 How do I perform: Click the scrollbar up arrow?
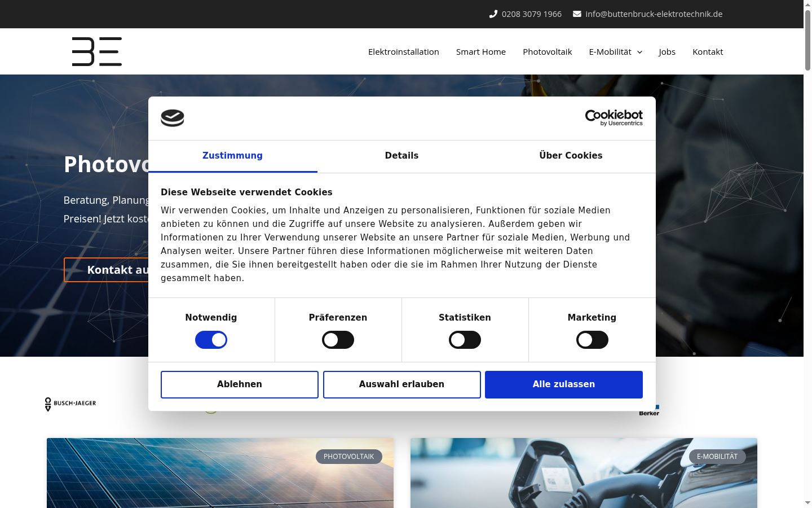pyautogui.click(x=807, y=5)
